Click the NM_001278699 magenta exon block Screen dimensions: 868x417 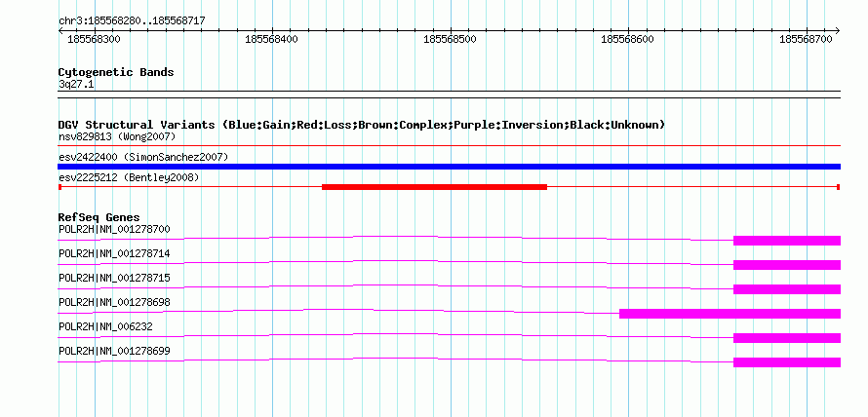pyautogui.click(x=787, y=362)
